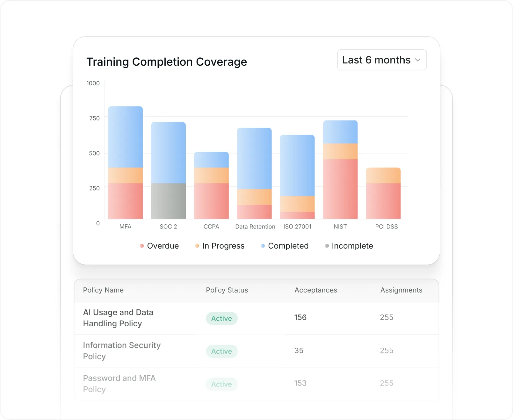This screenshot has width=513, height=420.
Task: Click assignments 255 in Password and MFA row
Action: pos(387,383)
